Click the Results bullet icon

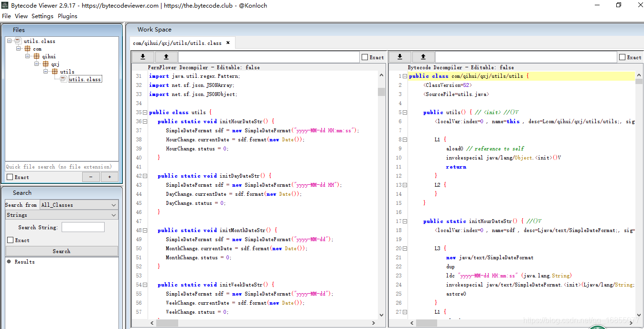9,262
